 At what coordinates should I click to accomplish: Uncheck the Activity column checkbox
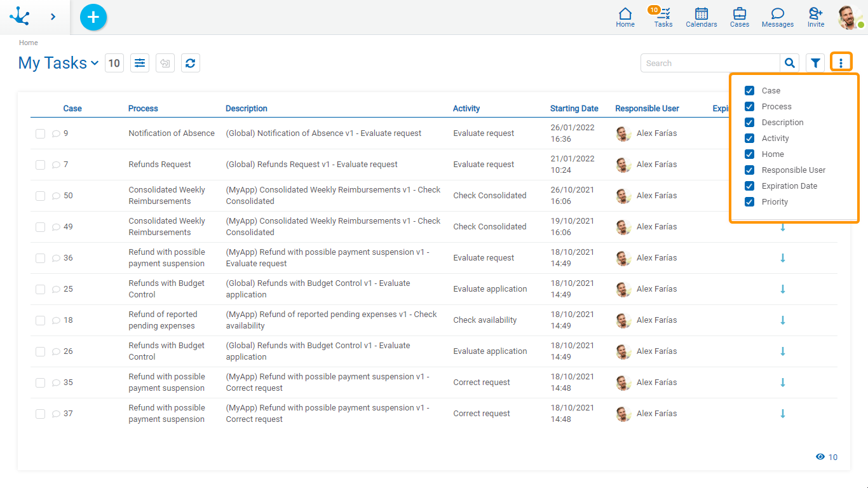[749, 139]
